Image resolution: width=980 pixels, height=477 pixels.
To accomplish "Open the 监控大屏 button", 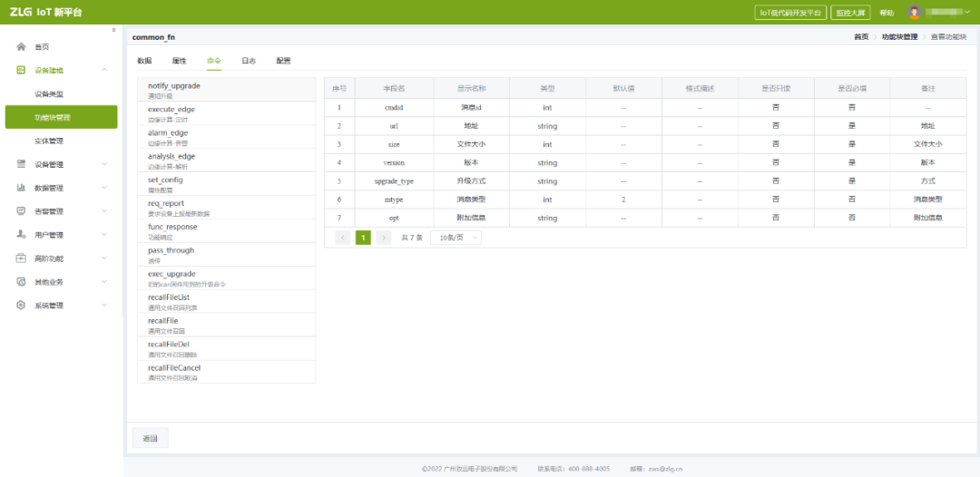I will coord(850,13).
